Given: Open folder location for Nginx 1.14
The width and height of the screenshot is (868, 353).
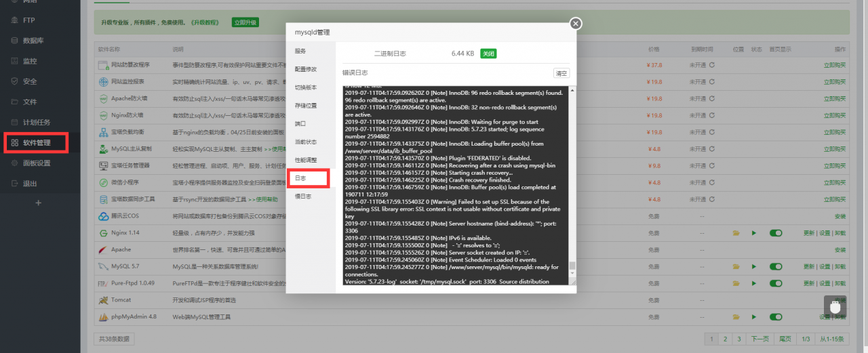Looking at the screenshot, I should [x=736, y=233].
